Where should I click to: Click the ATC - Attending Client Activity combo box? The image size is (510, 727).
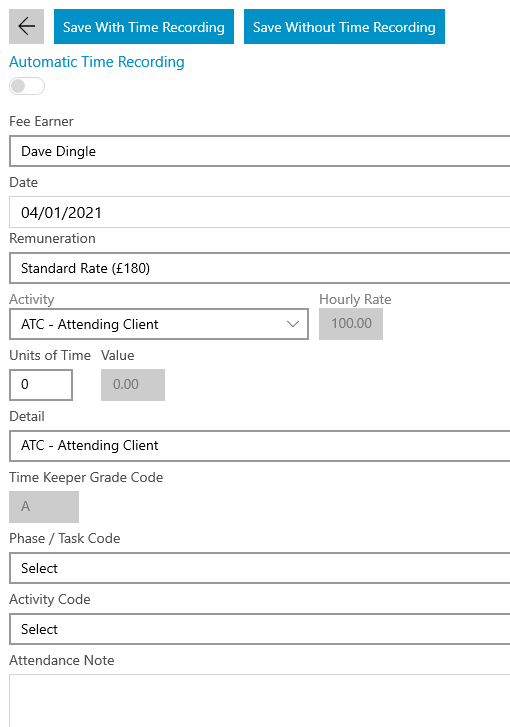(159, 324)
